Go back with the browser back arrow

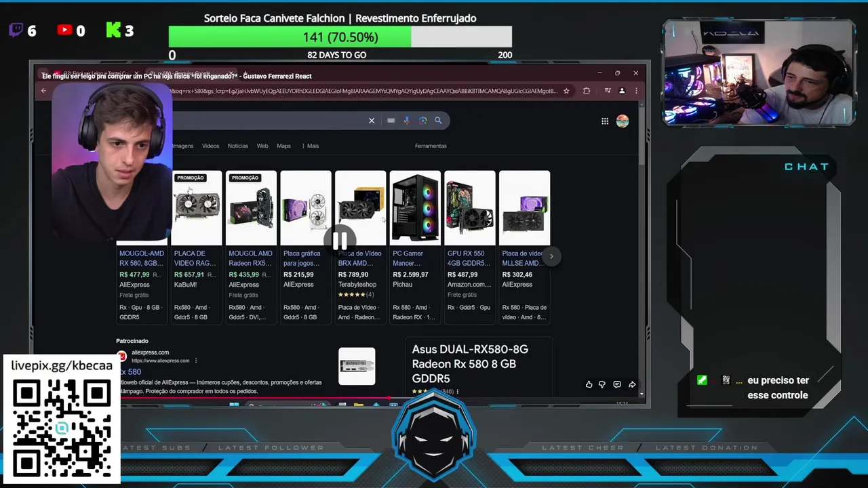click(44, 91)
